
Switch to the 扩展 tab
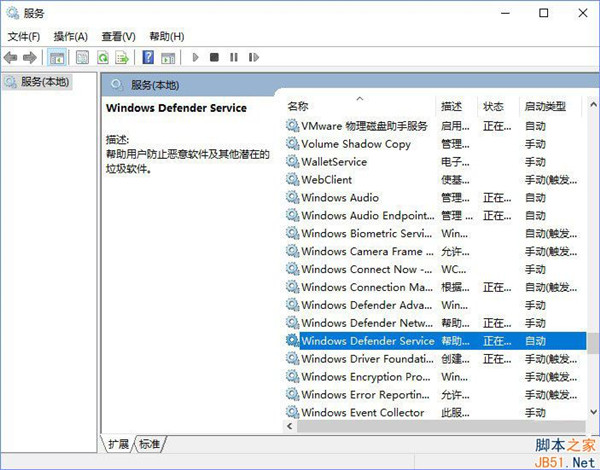coord(118,444)
